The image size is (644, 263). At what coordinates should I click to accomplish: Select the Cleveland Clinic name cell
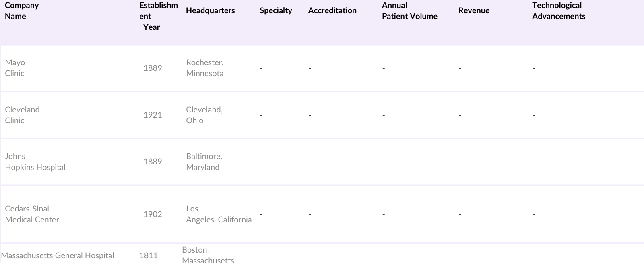(x=22, y=115)
